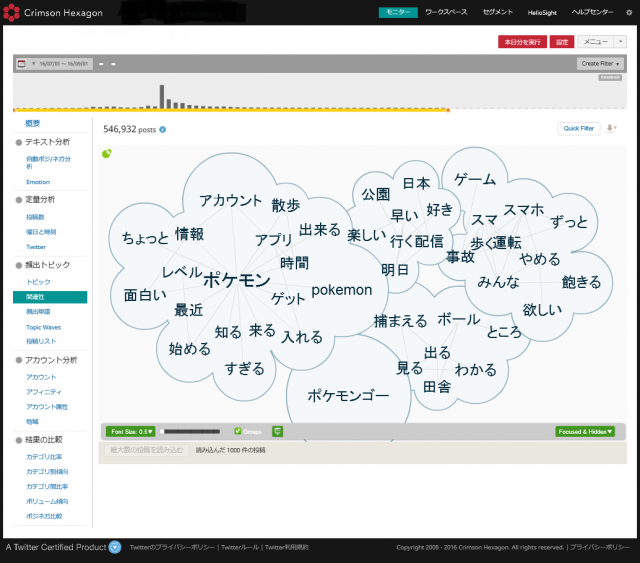
Task: Click the orange right handle of the timeline range
Action: [448, 110]
